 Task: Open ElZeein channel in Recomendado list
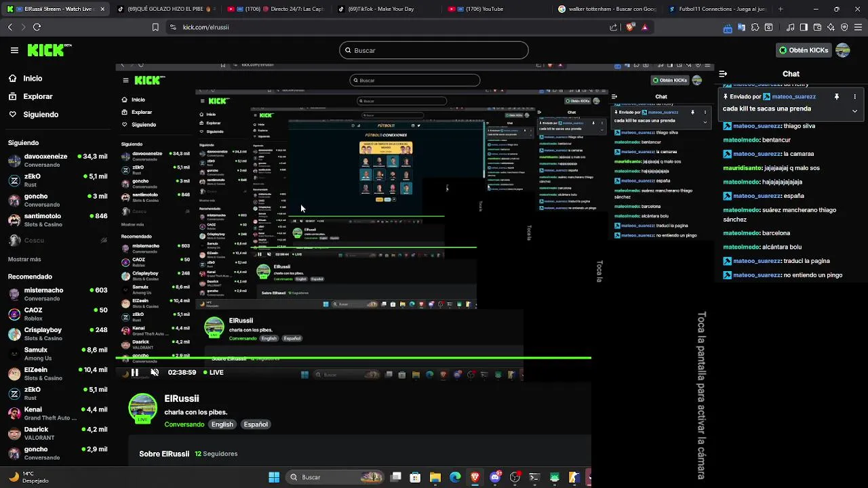pyautogui.click(x=58, y=373)
